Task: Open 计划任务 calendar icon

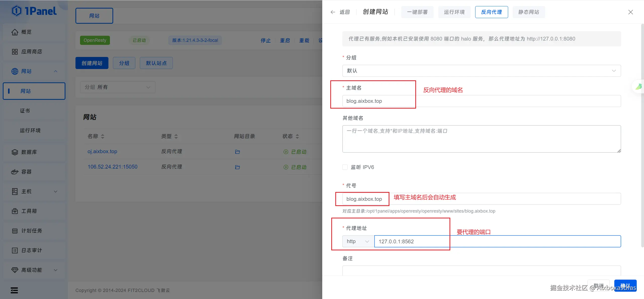Action: (x=15, y=231)
